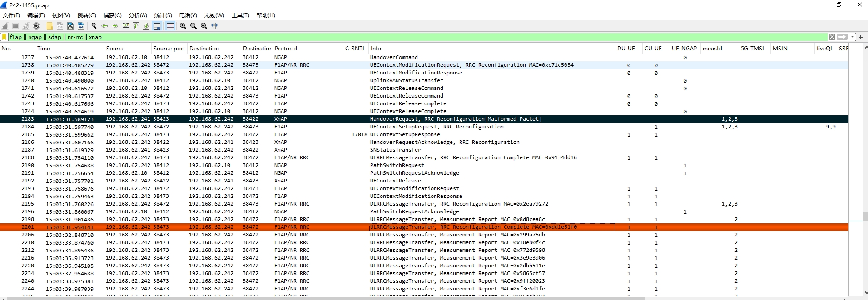Open capture options gear icon
The image size is (868, 300).
36,26
